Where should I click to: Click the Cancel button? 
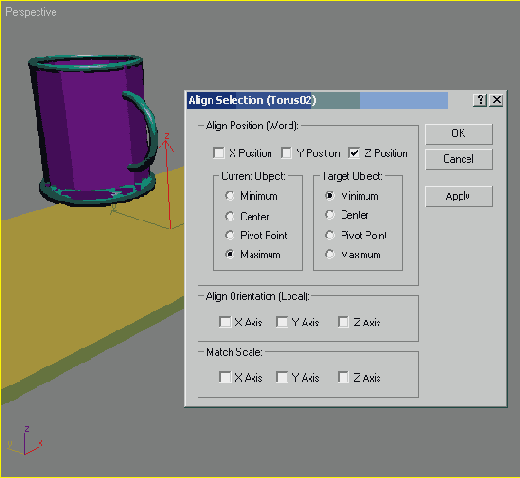point(459,159)
